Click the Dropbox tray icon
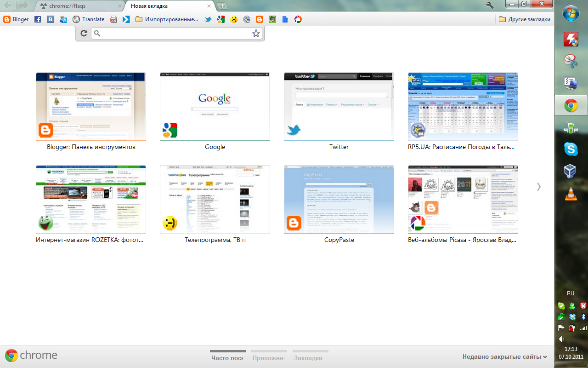This screenshot has height=368, width=588. pyautogui.click(x=572, y=316)
